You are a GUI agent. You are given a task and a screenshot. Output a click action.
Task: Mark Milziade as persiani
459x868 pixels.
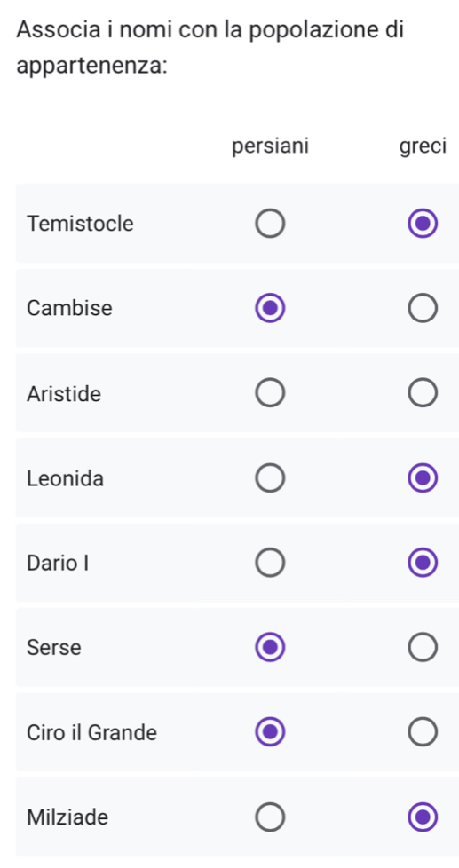(270, 817)
